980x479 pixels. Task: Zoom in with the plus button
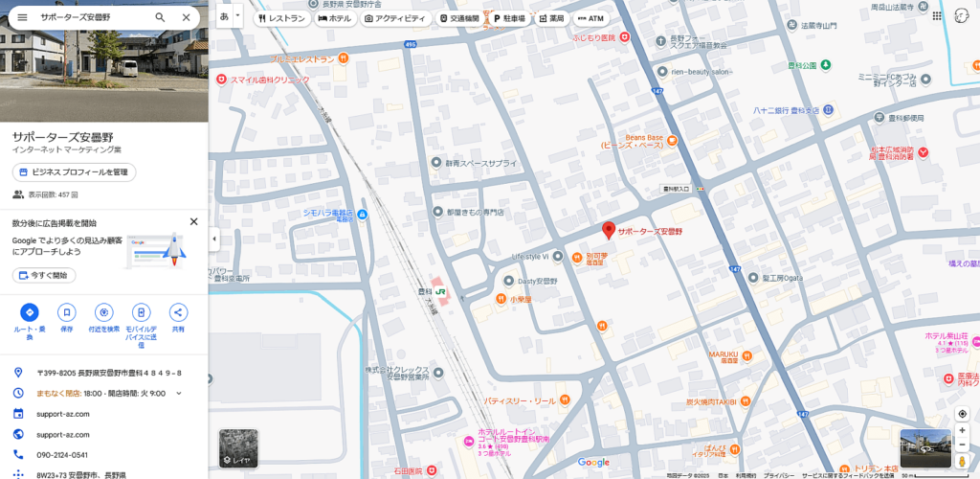962,430
